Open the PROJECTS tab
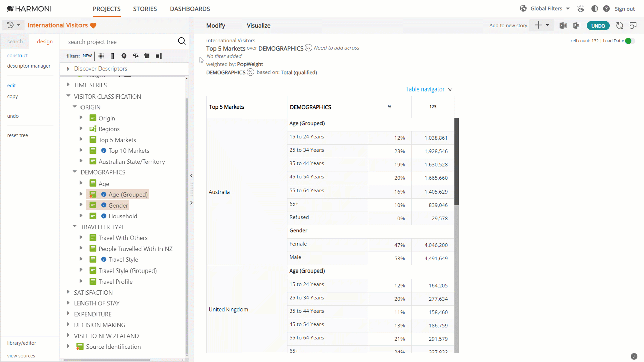644x362 pixels. pyautogui.click(x=107, y=9)
